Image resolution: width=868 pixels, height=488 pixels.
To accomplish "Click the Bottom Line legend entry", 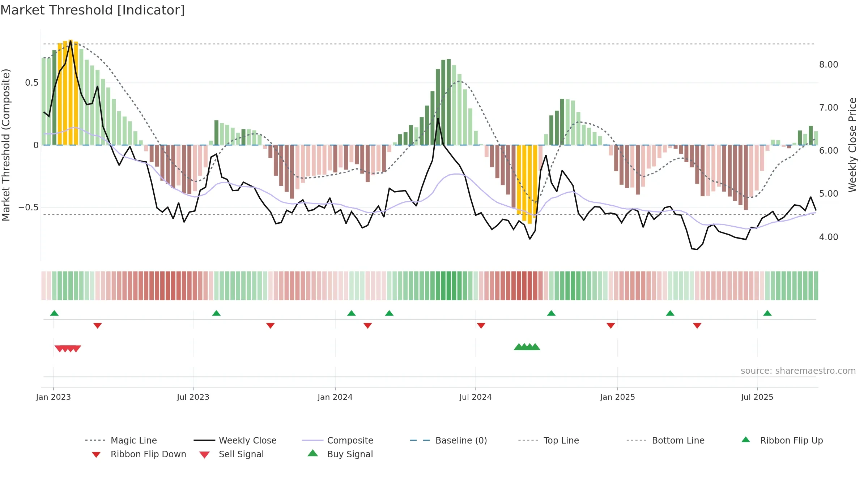I will (665, 440).
